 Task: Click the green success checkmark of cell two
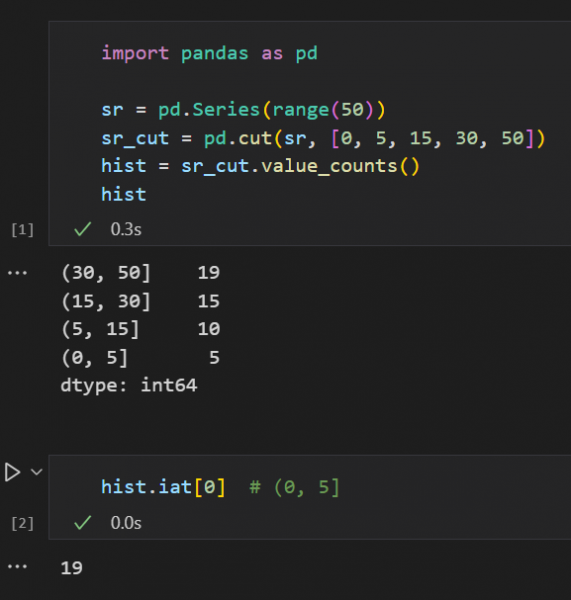pos(82,523)
